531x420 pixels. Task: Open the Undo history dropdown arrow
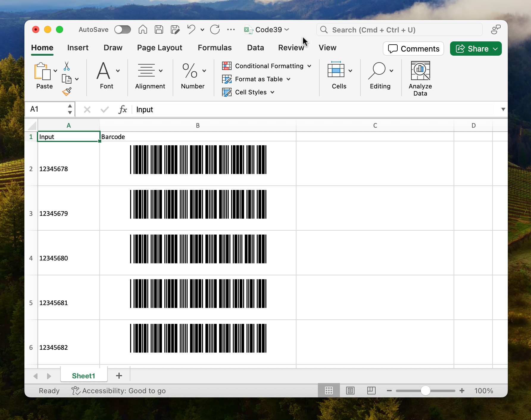point(202,29)
